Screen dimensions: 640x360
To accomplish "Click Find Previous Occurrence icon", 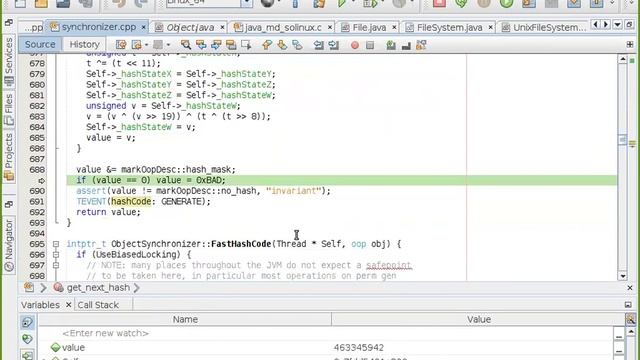I will [201, 44].
